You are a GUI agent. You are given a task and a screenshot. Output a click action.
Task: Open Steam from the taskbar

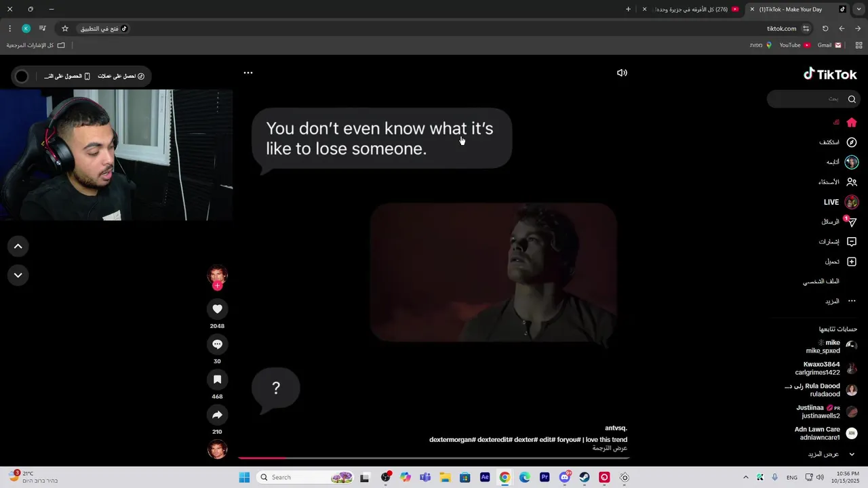pos(585,477)
